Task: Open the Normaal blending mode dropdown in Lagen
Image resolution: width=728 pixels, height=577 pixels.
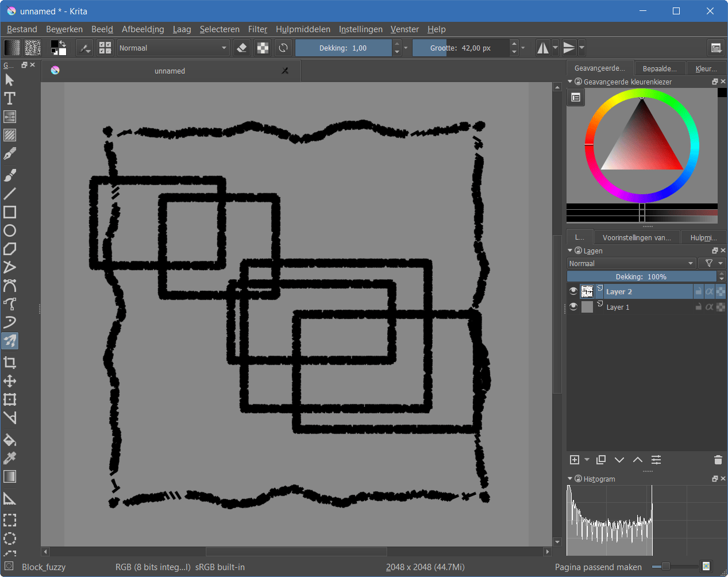Action: (629, 263)
